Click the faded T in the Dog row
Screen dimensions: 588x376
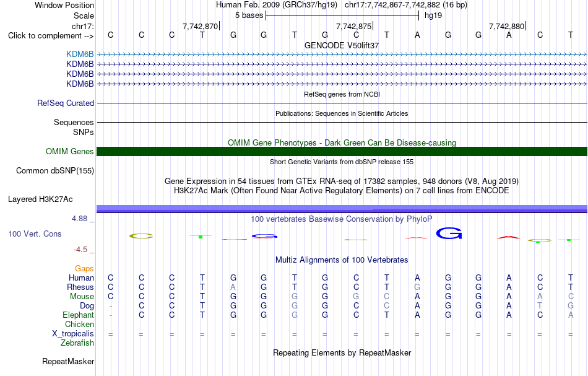540,306
